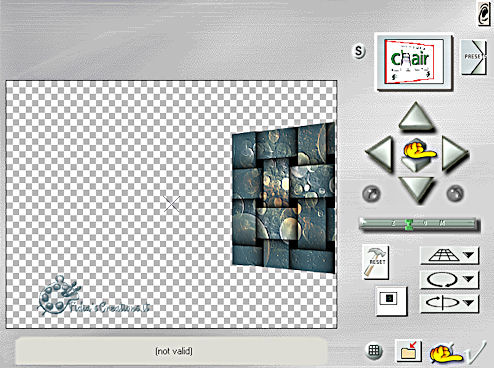Expand the flip-axis rotation dropdown
The height and width of the screenshot is (368, 494).
[x=449, y=303]
